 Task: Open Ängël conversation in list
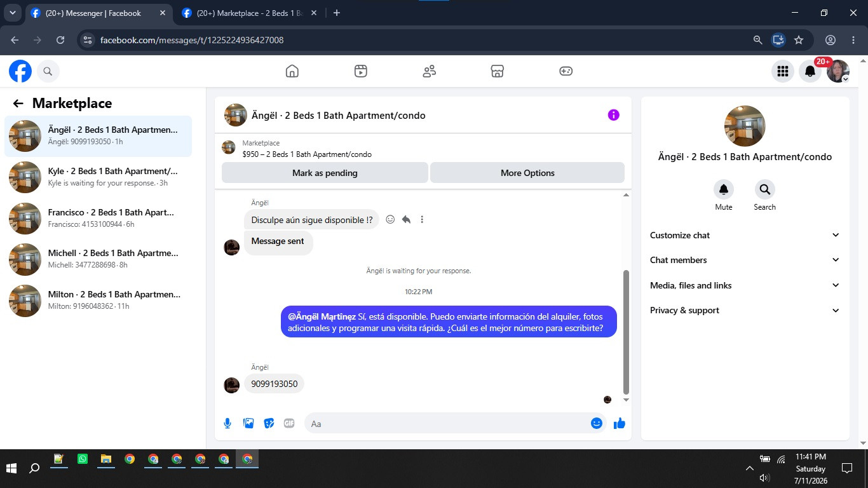[x=98, y=136]
